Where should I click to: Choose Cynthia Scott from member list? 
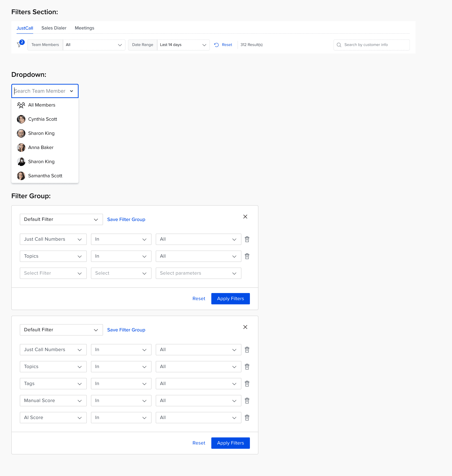point(42,119)
